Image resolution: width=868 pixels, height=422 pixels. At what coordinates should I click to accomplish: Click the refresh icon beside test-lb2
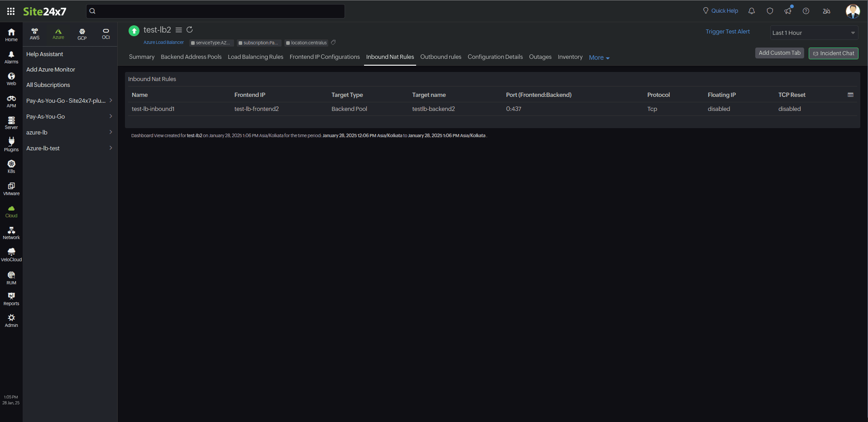pos(190,30)
